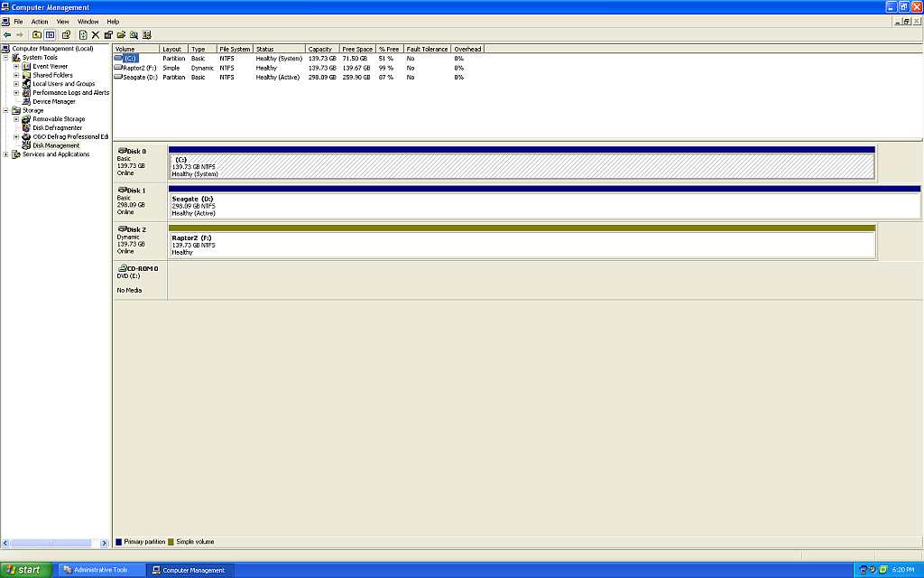The width and height of the screenshot is (924, 578).
Task: Click the Delete X toolbar icon
Action: (x=96, y=35)
